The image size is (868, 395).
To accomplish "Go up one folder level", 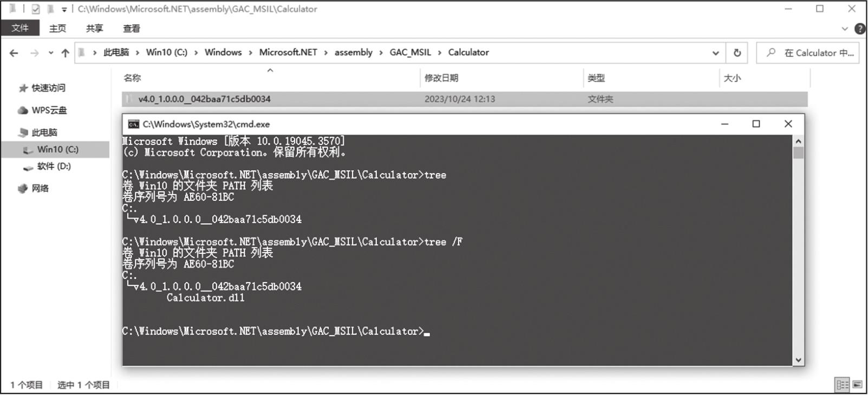I will (65, 52).
